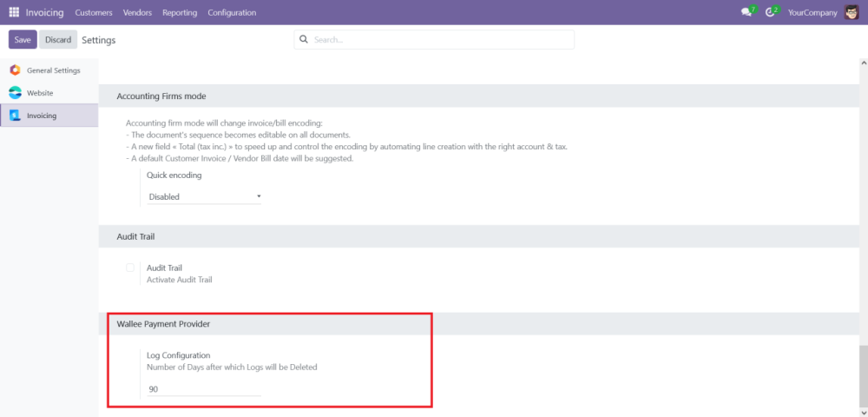Enable the Audit Trail checkbox

pos(130,268)
